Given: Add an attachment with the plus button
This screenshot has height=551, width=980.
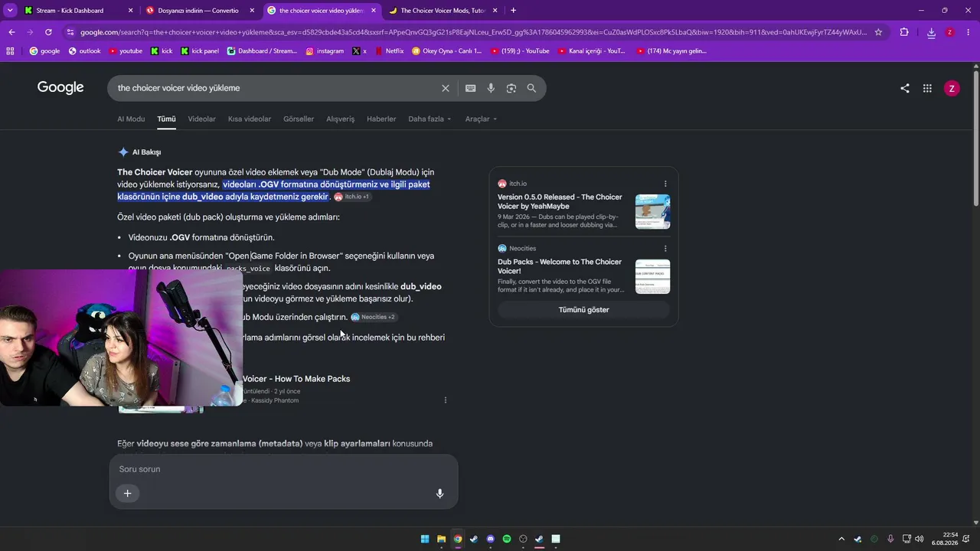Looking at the screenshot, I should [128, 494].
